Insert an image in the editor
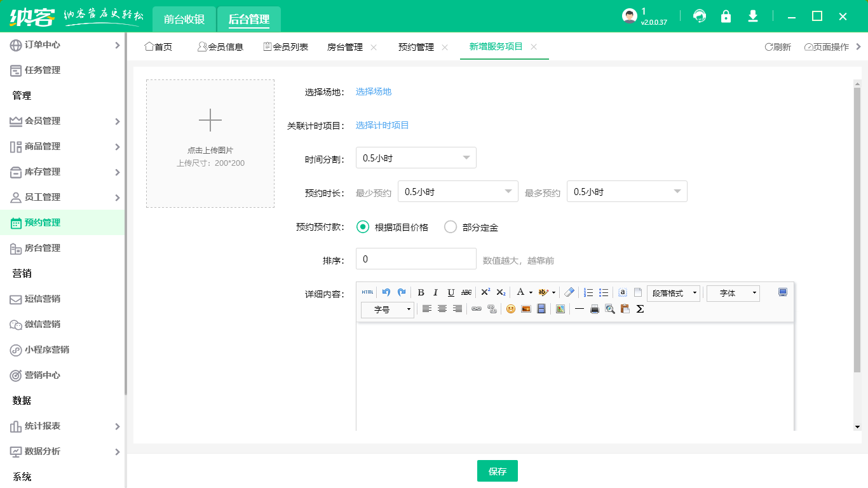 click(x=524, y=309)
